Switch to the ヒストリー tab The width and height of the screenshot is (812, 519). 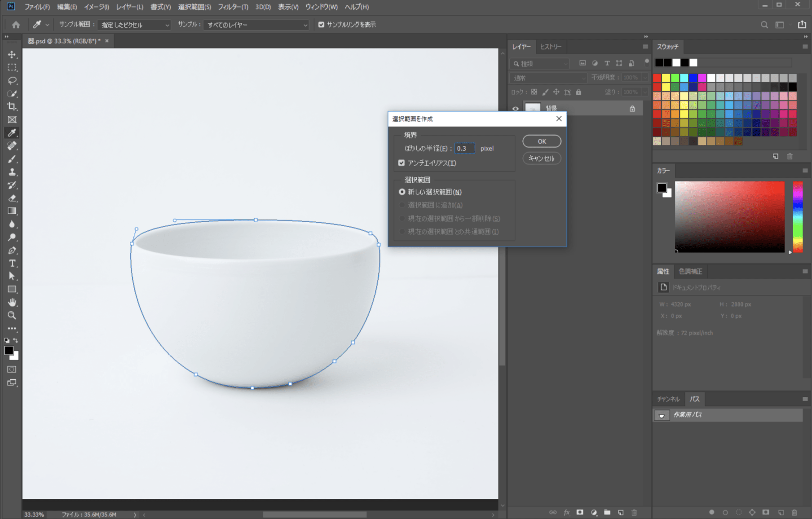(551, 47)
